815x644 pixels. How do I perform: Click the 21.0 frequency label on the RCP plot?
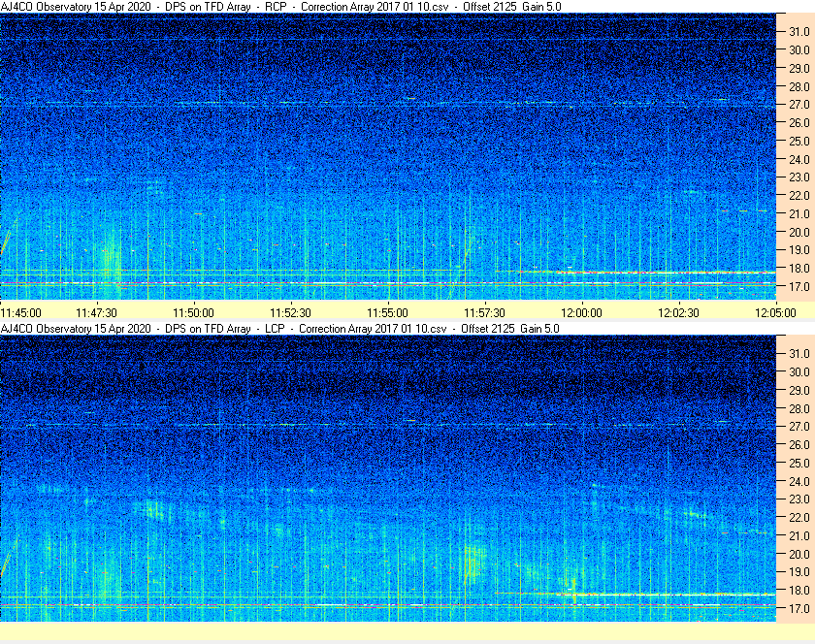click(799, 213)
